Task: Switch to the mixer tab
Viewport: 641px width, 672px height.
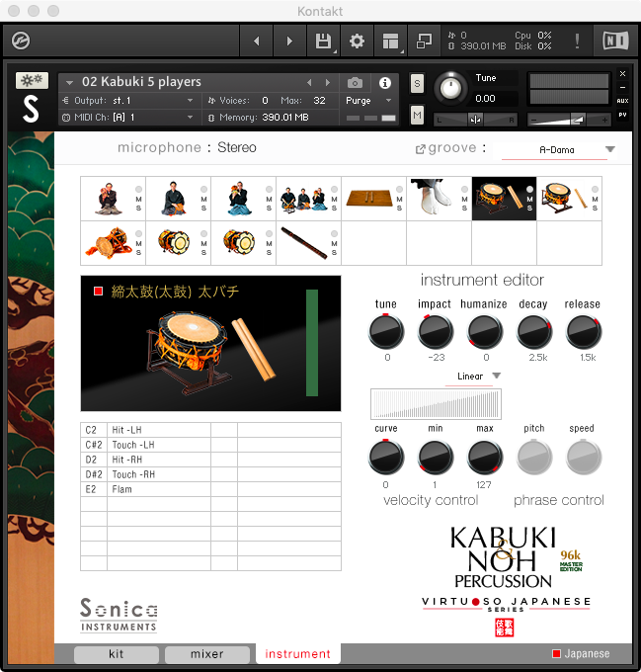Action: point(207,654)
